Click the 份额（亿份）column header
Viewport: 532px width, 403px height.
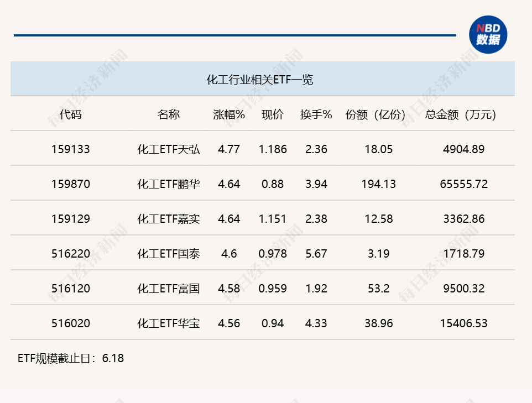(x=375, y=114)
